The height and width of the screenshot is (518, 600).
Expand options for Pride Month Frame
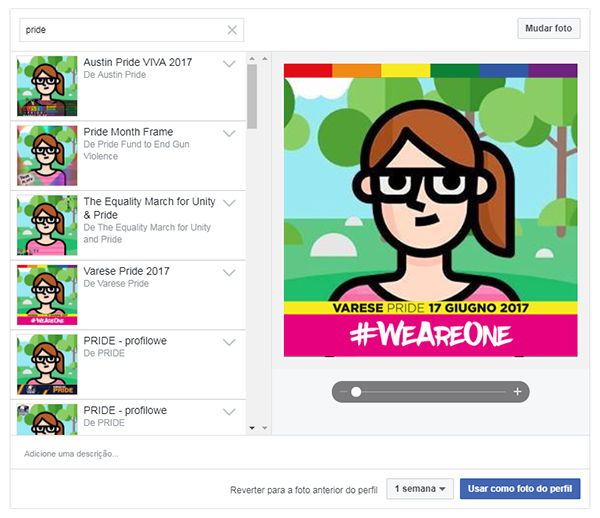[x=229, y=134]
